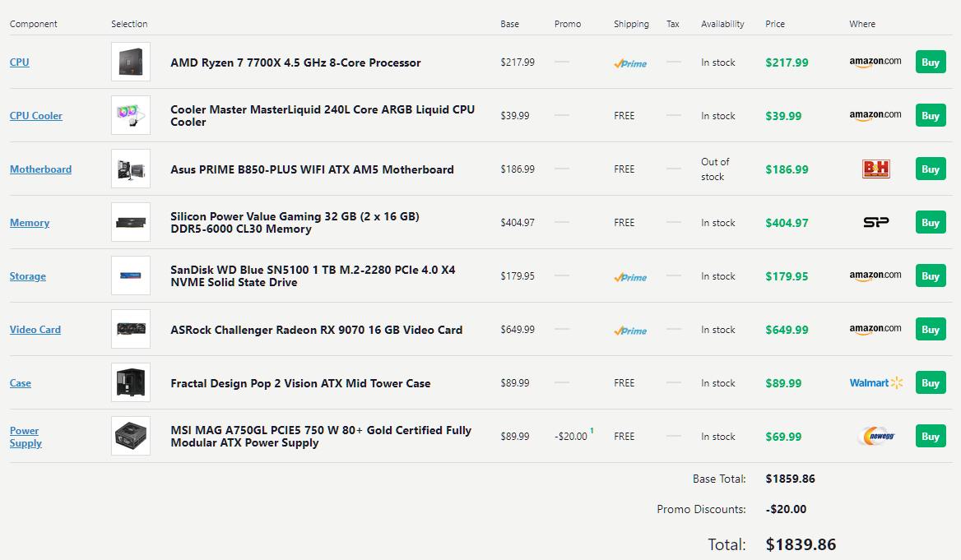This screenshot has height=560, width=961.
Task: Click the promo footnote 1 next to -$20.00
Action: coord(592,430)
